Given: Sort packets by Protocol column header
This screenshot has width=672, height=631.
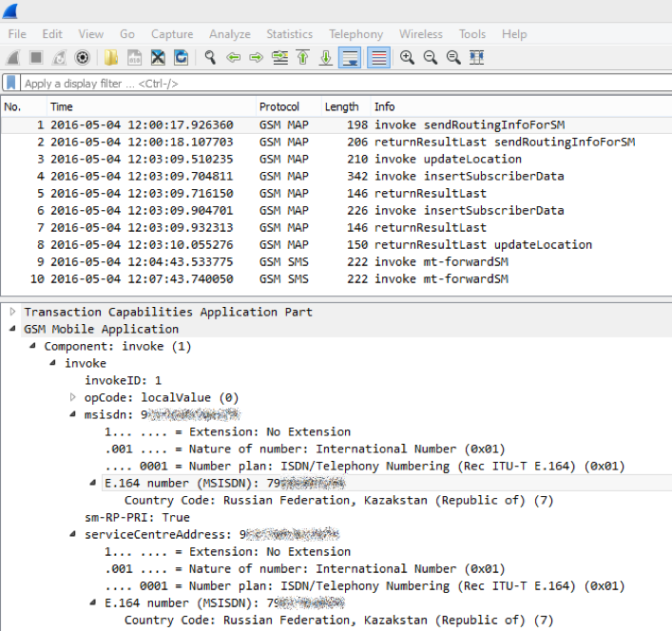Looking at the screenshot, I should pyautogui.click(x=278, y=106).
